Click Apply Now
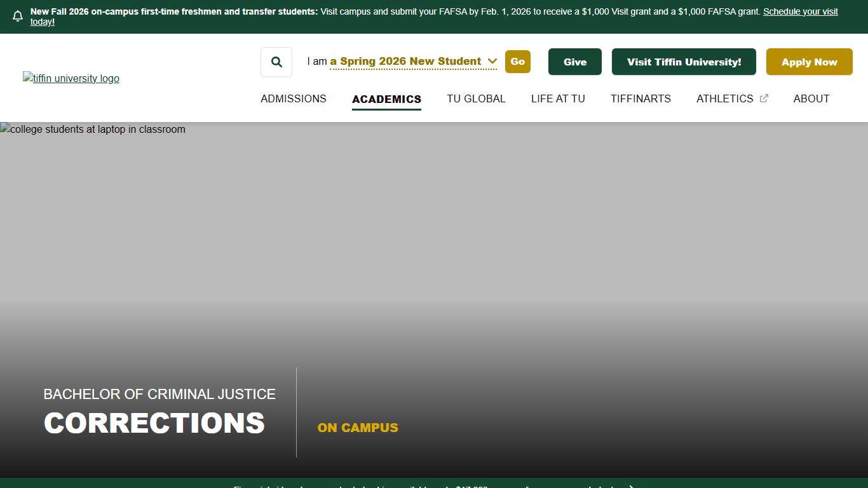Viewport: 868px width, 488px height. [809, 62]
